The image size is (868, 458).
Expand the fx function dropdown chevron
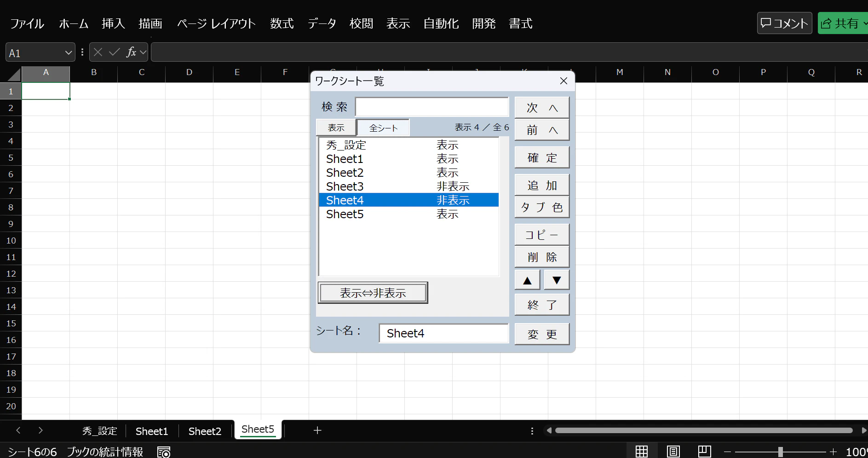(x=143, y=52)
